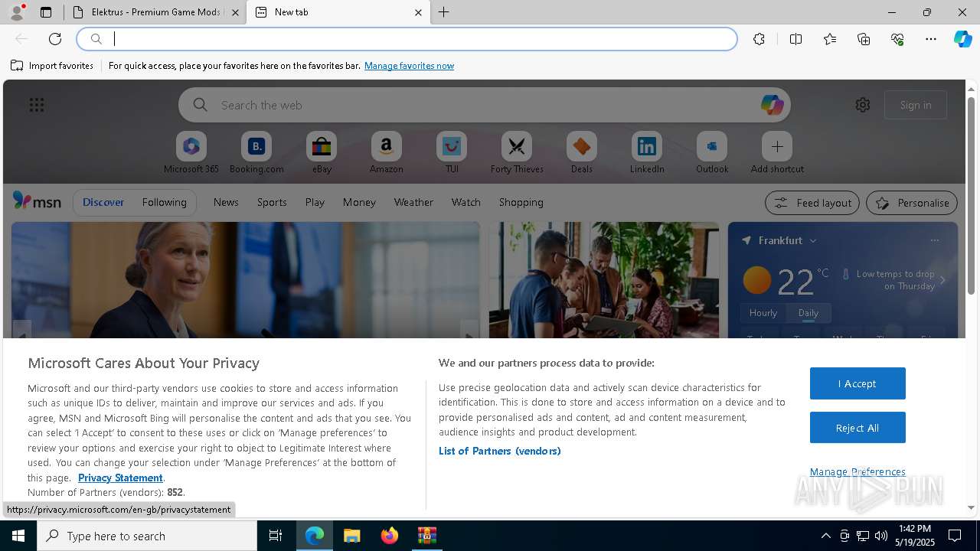Click the Reject All privacy button
The width and height of the screenshot is (980, 551).
857,428
